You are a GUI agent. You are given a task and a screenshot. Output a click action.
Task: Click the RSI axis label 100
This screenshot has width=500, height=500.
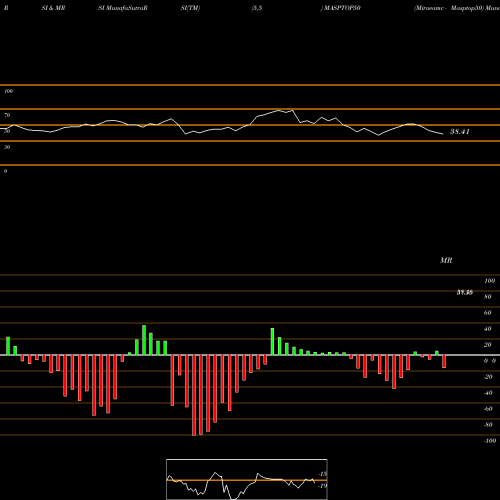8,91
